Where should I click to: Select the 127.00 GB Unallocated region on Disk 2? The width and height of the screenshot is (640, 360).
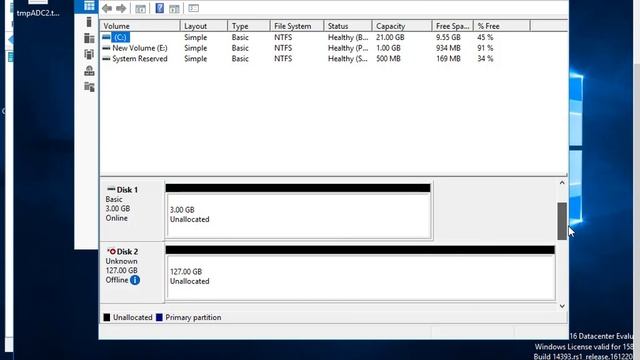point(361,277)
